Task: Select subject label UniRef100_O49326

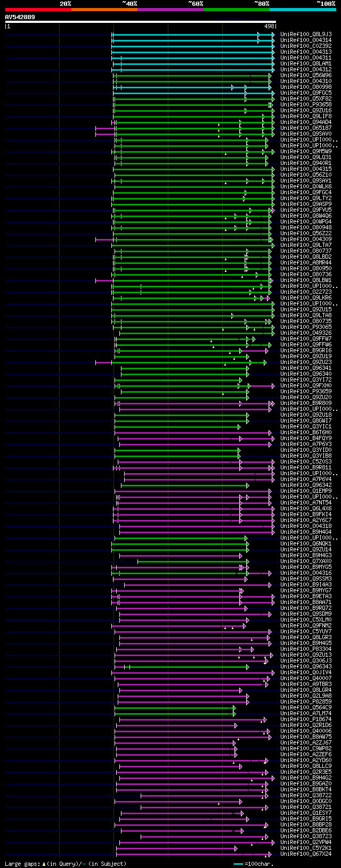Action: coord(306,333)
